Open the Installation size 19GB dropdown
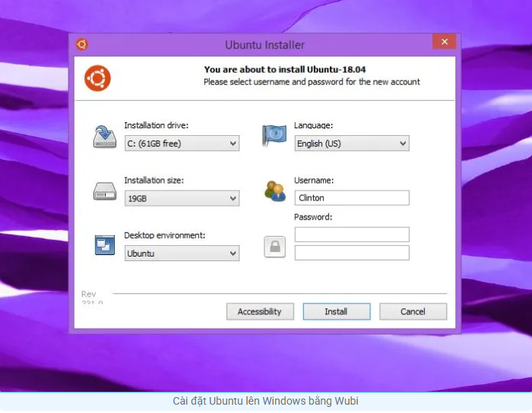The width and height of the screenshot is (532, 413). (182, 198)
